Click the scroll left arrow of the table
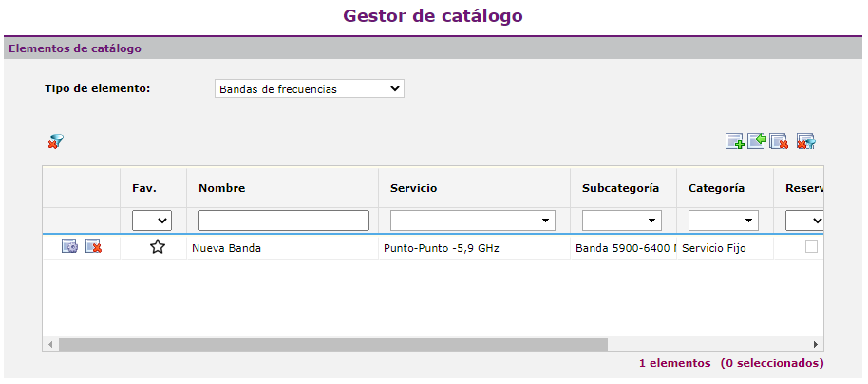 [x=49, y=344]
